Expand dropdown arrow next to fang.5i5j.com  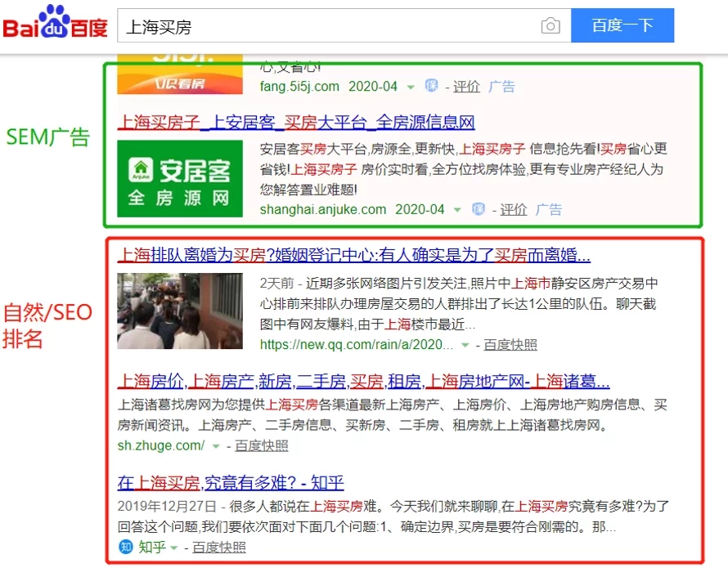click(x=411, y=87)
